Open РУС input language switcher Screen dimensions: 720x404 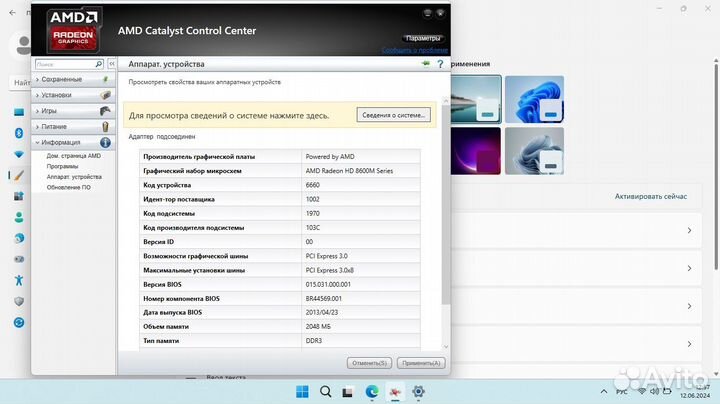621,392
